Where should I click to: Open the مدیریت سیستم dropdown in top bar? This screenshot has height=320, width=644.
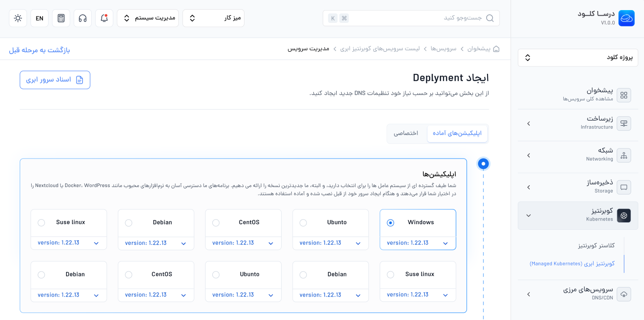[x=148, y=18]
